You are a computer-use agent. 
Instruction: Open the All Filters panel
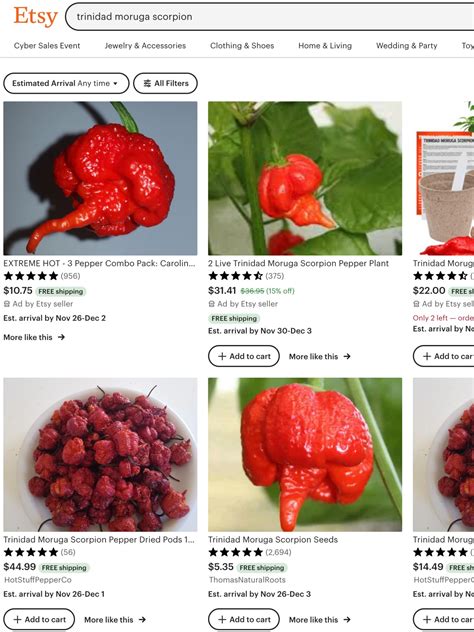coord(166,83)
